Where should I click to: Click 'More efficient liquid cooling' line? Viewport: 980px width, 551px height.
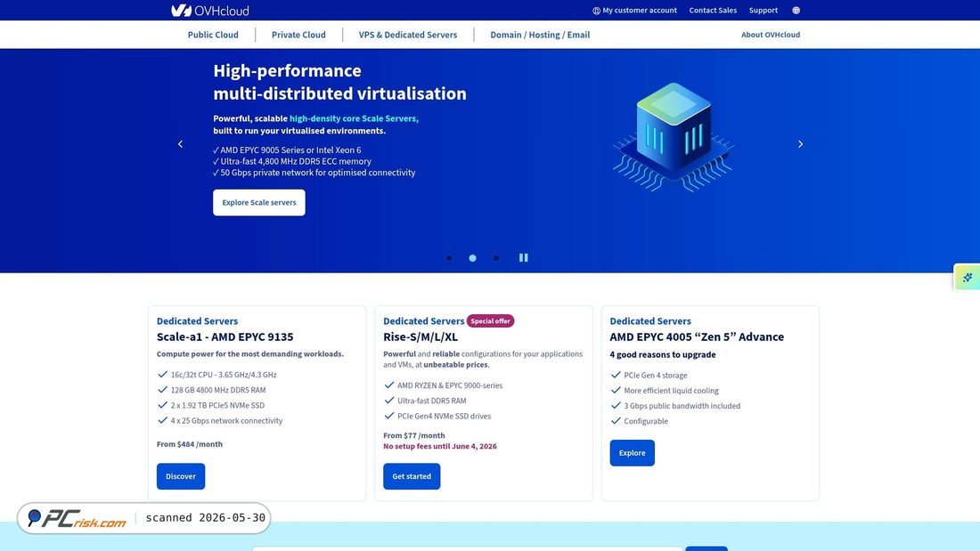(671, 391)
